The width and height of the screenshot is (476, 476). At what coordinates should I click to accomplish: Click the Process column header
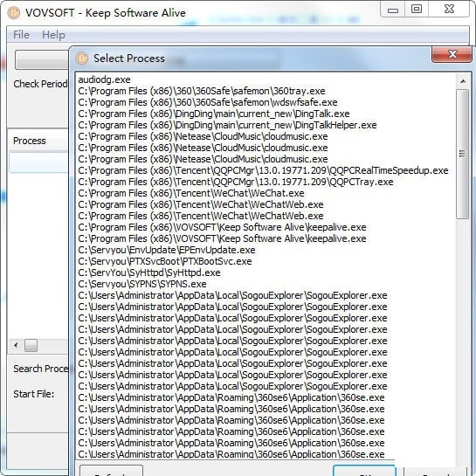pyautogui.click(x=38, y=141)
